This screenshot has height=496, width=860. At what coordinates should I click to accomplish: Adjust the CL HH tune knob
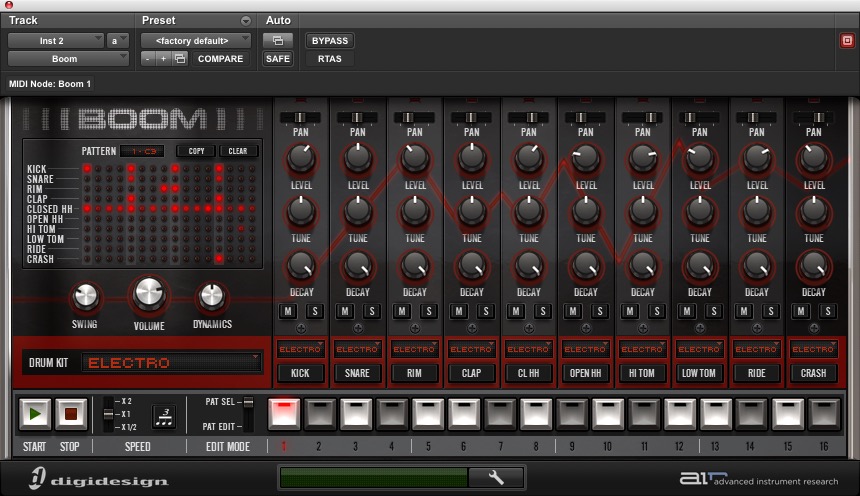(x=529, y=212)
